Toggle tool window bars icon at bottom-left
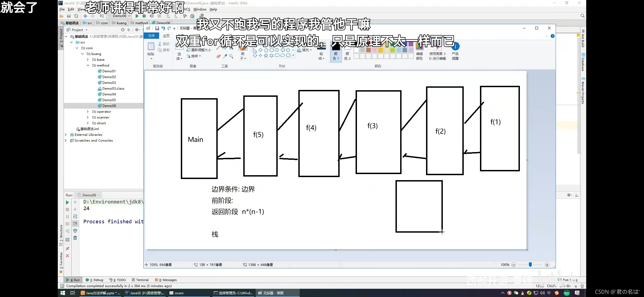644x297 pixels. click(62, 286)
